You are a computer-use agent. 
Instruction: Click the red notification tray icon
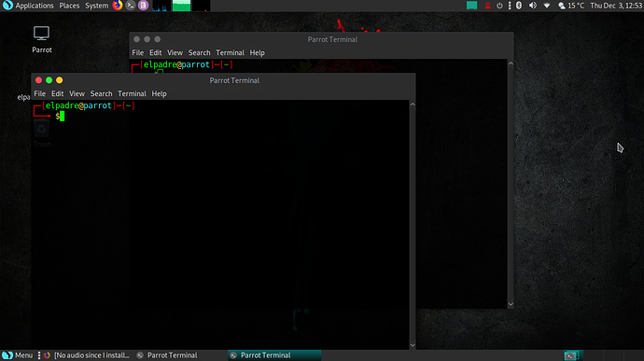487,6
